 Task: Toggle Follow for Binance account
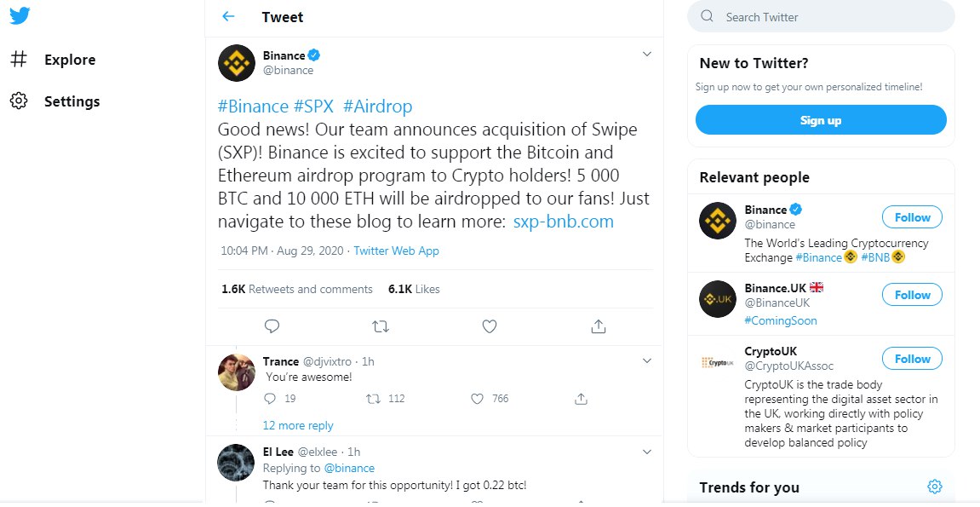point(912,217)
